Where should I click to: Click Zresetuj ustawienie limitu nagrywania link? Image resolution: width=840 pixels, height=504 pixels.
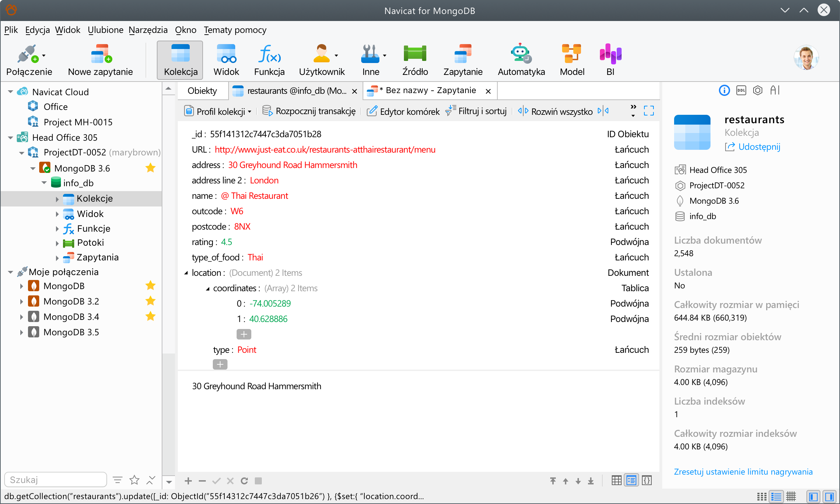click(x=743, y=472)
